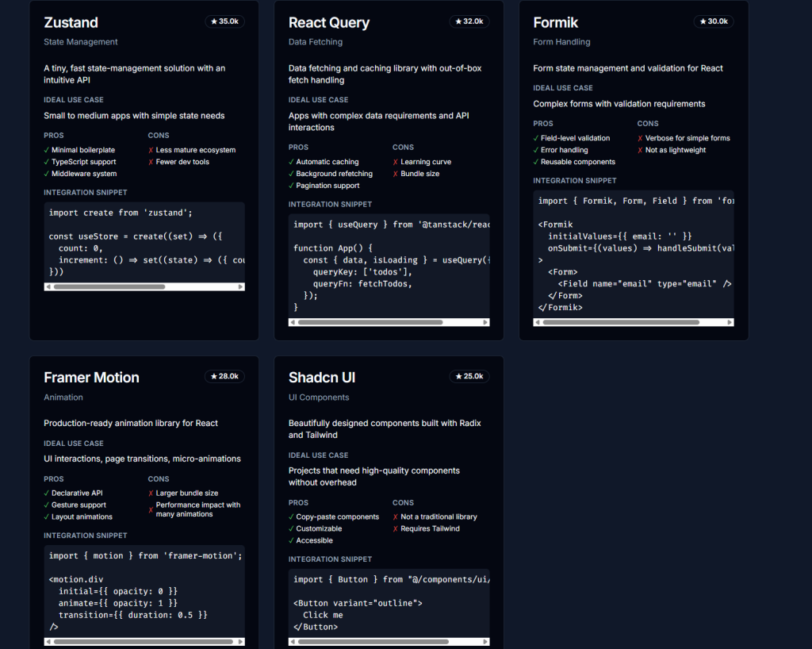Click the Framer Motion snippet scrollbar thumb
The width and height of the screenshot is (812, 649).
[x=143, y=642]
